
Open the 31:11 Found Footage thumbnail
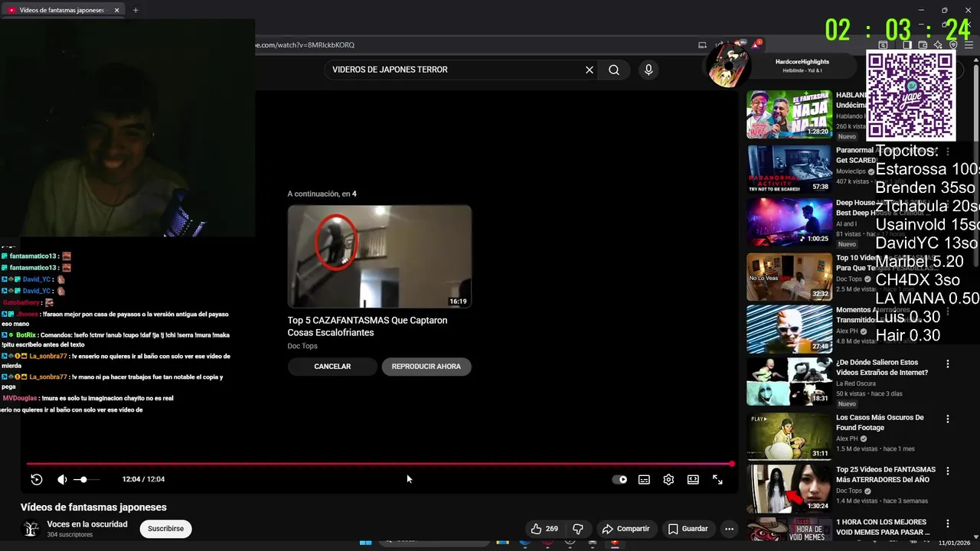coord(789,436)
